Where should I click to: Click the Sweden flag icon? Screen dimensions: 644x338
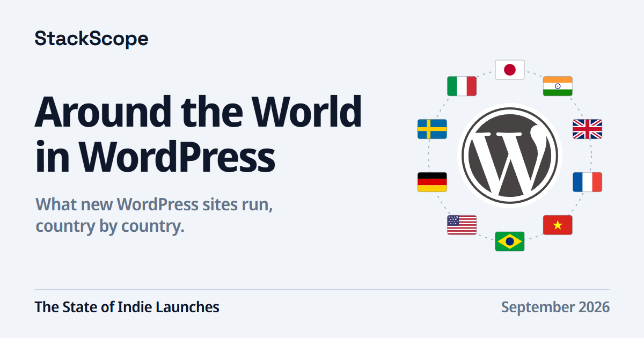point(432,129)
